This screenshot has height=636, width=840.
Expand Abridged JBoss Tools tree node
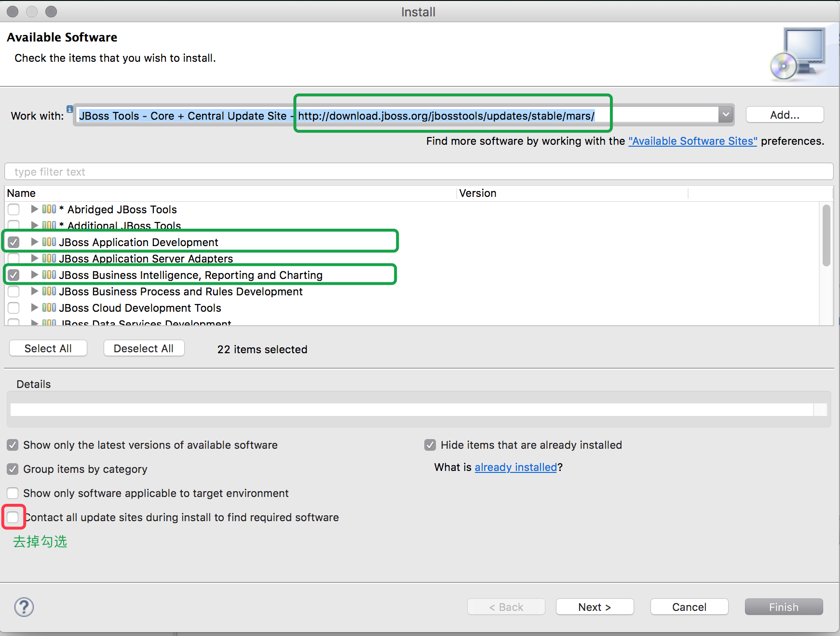[x=34, y=209]
